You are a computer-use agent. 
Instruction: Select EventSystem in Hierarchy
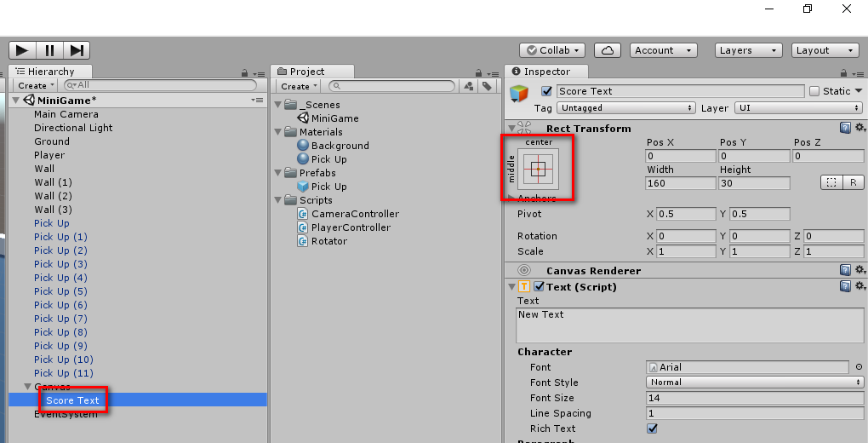click(x=66, y=414)
